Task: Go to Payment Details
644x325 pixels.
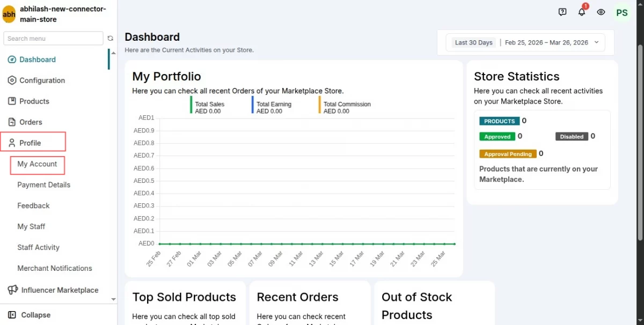Action: [44, 185]
